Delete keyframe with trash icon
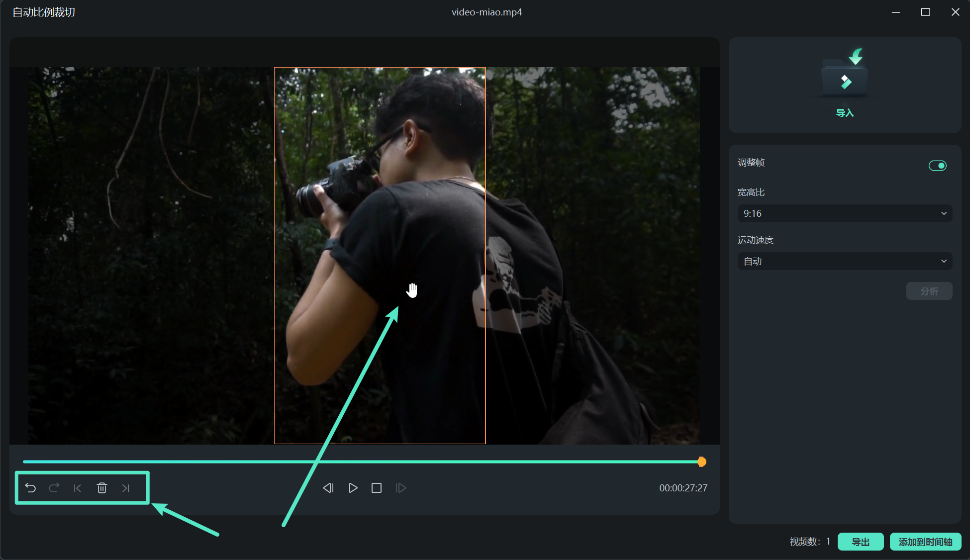 click(102, 488)
